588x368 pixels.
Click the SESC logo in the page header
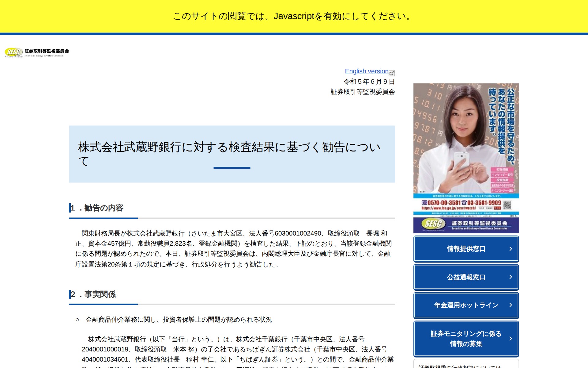(x=13, y=52)
